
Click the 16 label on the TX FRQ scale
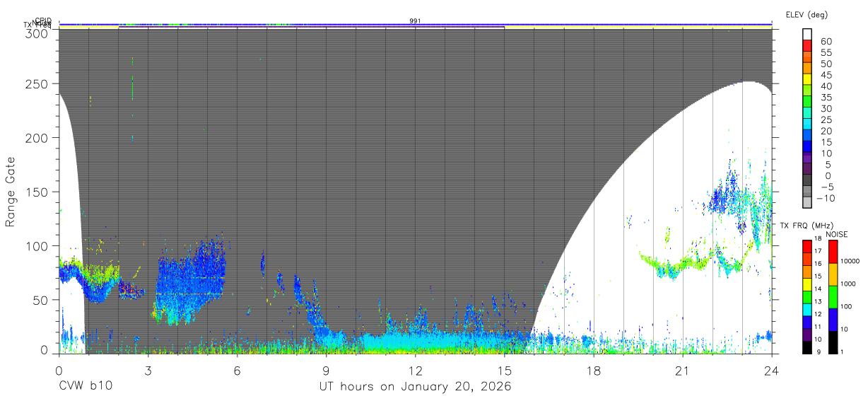pyautogui.click(x=819, y=263)
